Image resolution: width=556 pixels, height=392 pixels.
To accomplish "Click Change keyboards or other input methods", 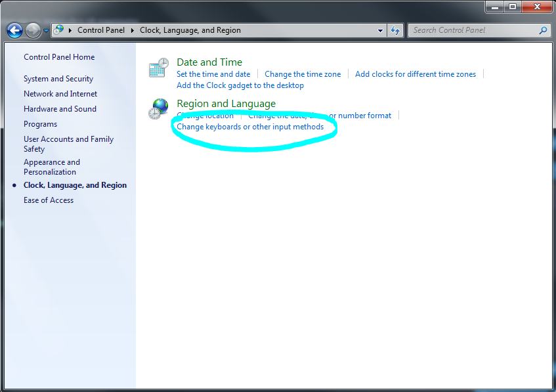I will [x=250, y=127].
